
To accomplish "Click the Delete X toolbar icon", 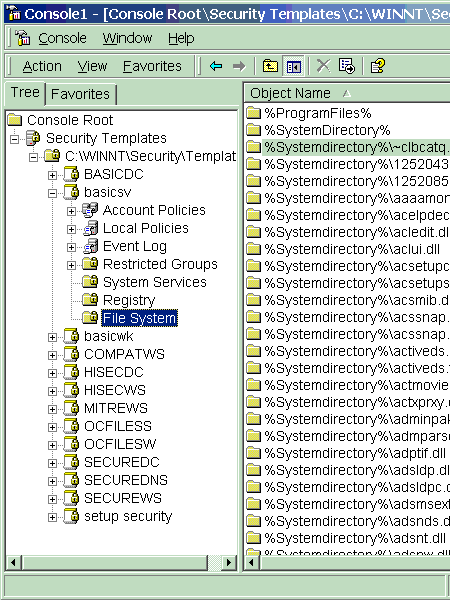I will point(323,66).
